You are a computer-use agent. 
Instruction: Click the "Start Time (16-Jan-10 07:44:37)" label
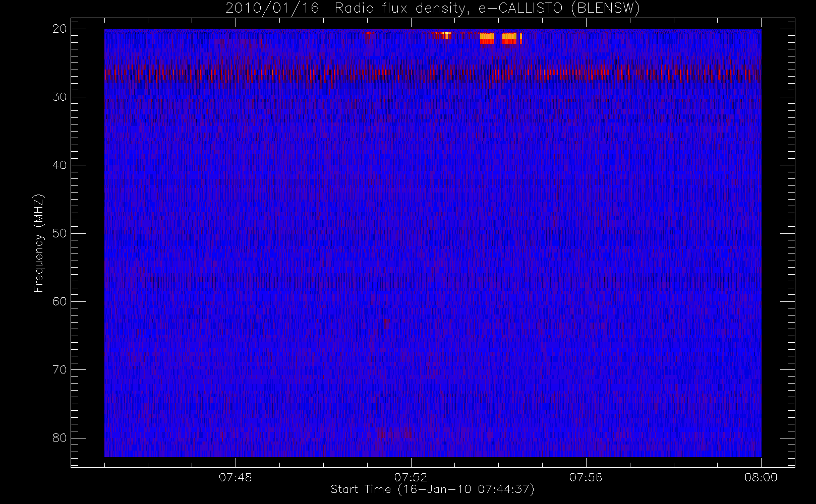click(432, 489)
